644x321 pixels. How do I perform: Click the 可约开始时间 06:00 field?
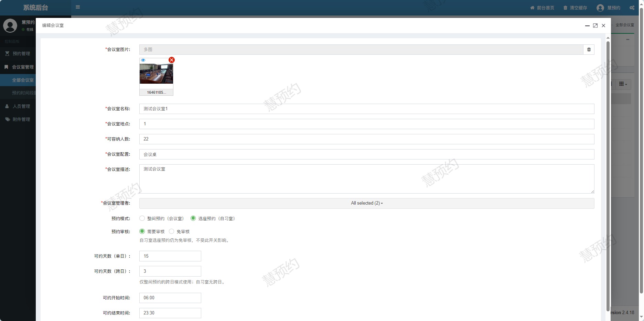[x=170, y=298]
